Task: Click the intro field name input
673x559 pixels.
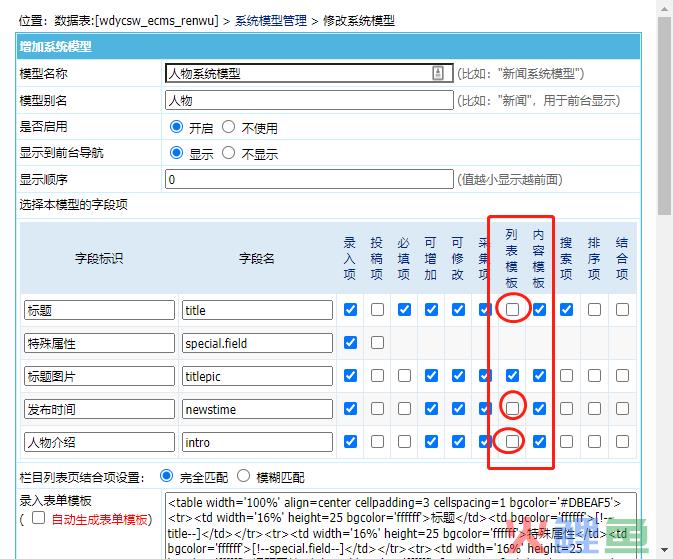Action: click(x=258, y=442)
